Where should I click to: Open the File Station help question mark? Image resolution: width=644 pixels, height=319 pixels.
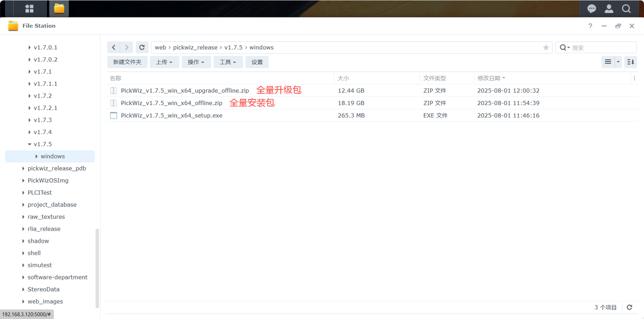tap(590, 26)
